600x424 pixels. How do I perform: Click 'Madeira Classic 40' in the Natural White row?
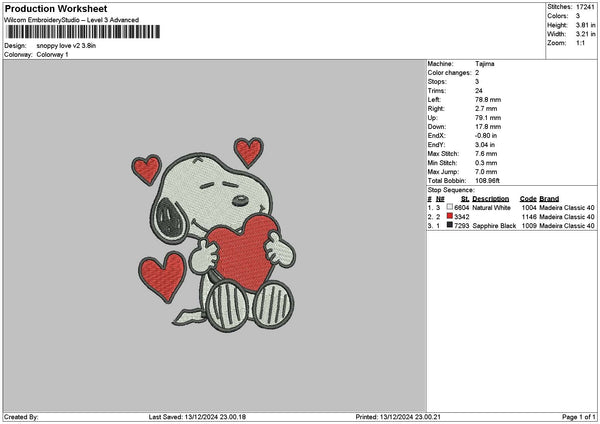[567, 207]
